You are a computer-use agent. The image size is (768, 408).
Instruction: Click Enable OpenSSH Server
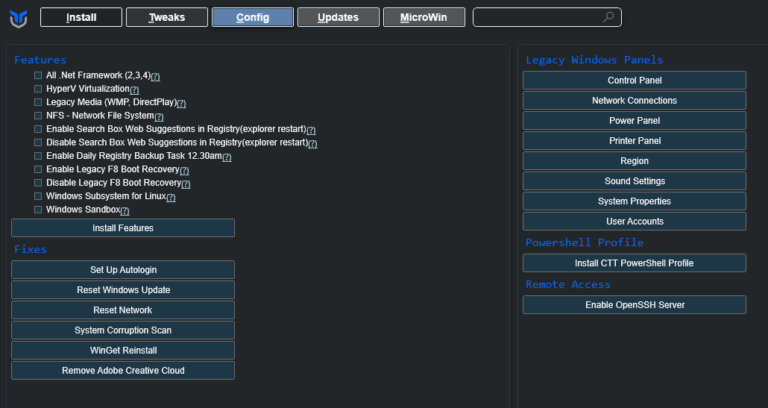point(634,305)
